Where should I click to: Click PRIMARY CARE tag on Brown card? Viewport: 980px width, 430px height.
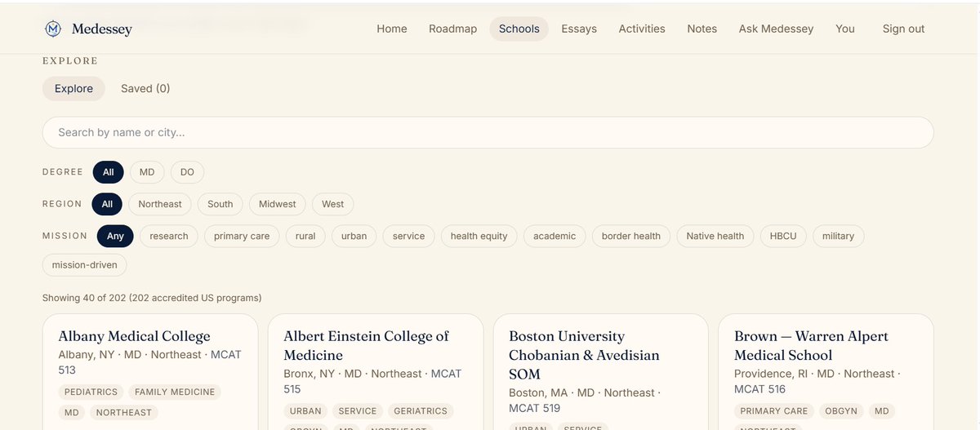coord(773,411)
